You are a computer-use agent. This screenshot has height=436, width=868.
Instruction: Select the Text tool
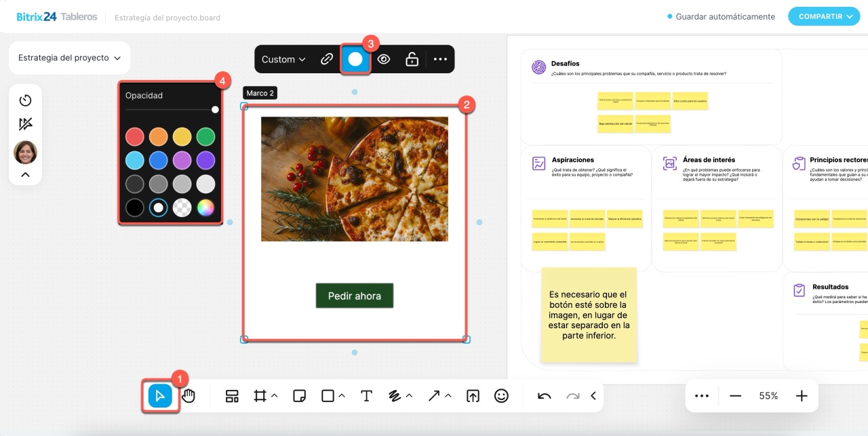pyautogui.click(x=366, y=396)
